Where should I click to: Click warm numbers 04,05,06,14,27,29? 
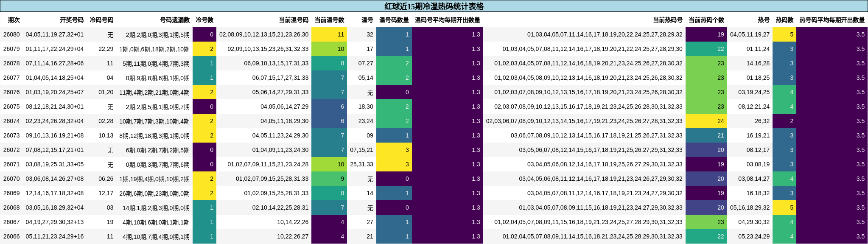[284, 107]
